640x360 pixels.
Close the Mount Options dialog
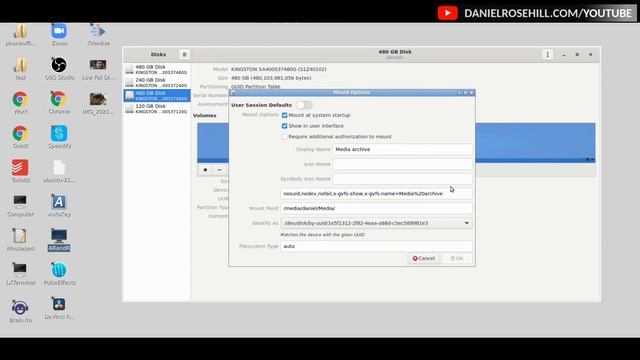coord(471,93)
